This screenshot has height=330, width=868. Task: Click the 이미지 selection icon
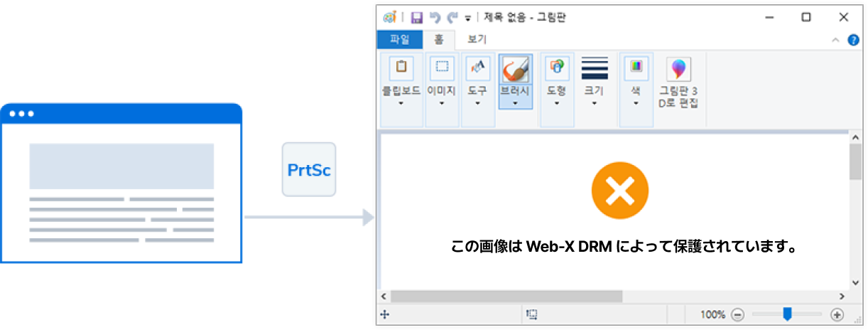[x=442, y=68]
